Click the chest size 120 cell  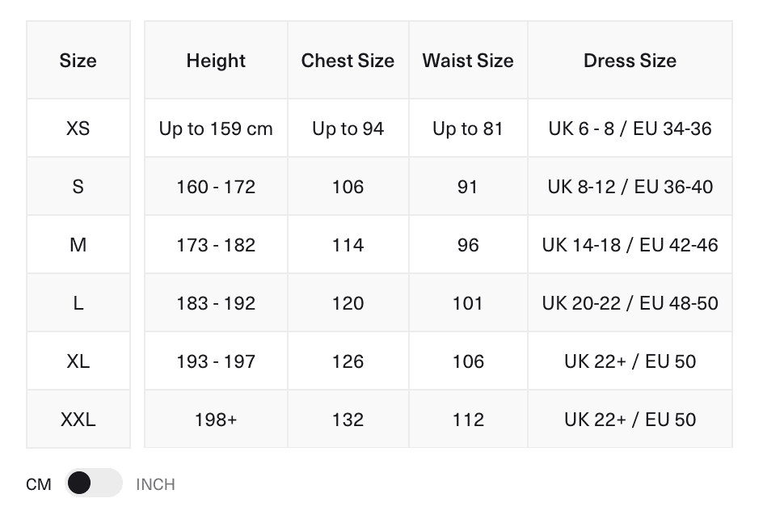[x=348, y=303]
